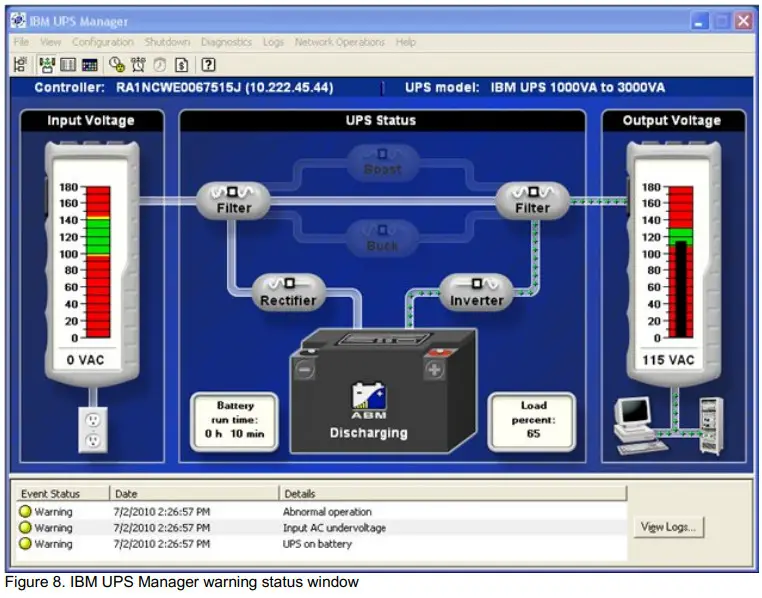This screenshot has height=598, width=762.
Task: Click the network tree view toolbar icon
Action: point(21,64)
